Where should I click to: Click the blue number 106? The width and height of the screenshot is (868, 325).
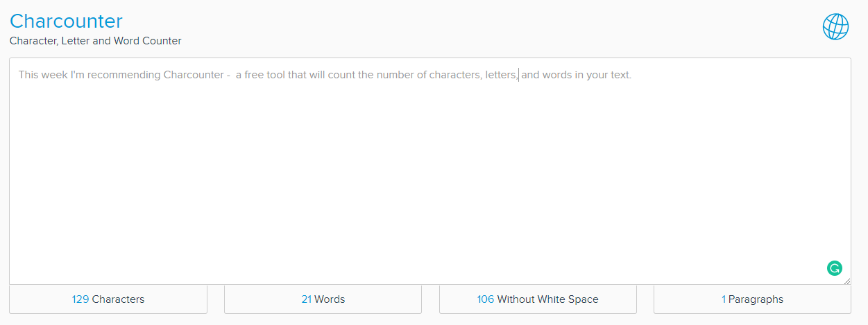click(x=485, y=299)
